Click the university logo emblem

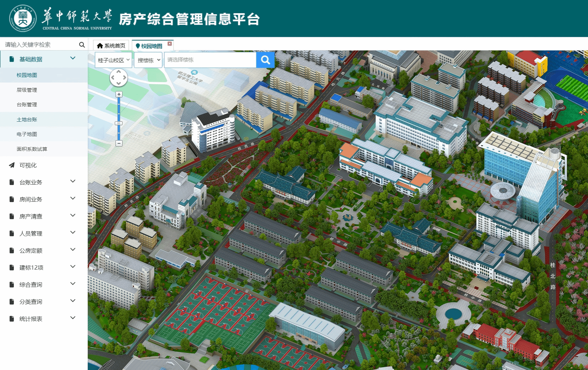[23, 18]
